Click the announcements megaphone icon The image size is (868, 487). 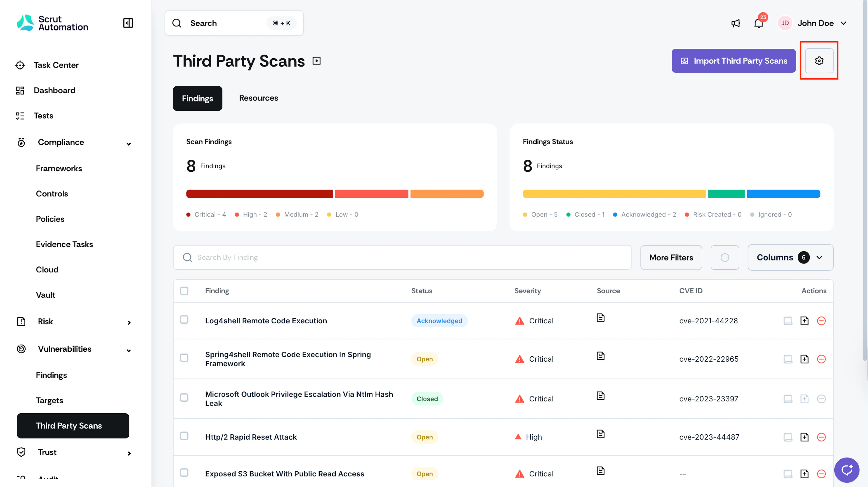(x=736, y=23)
